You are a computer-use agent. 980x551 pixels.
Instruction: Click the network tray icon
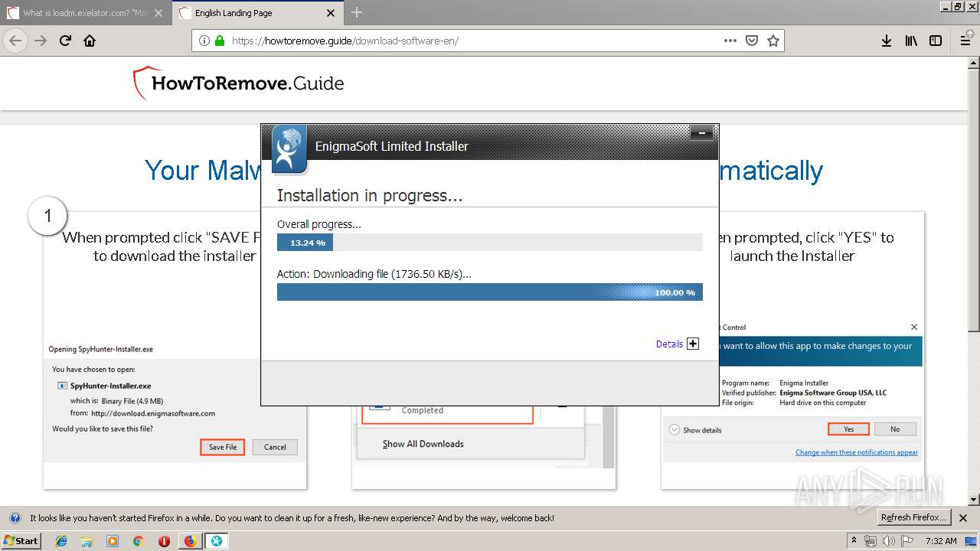coord(871,541)
